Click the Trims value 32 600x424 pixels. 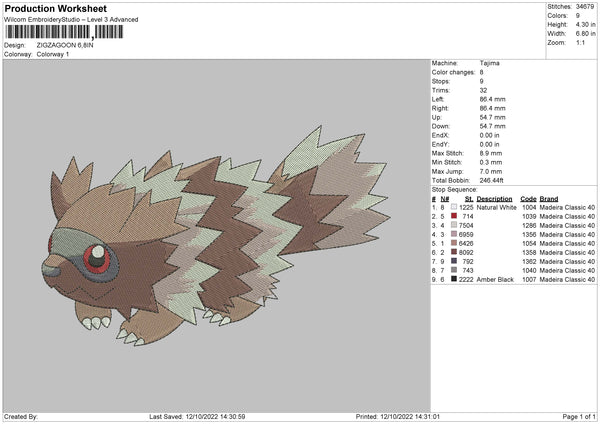click(x=483, y=90)
